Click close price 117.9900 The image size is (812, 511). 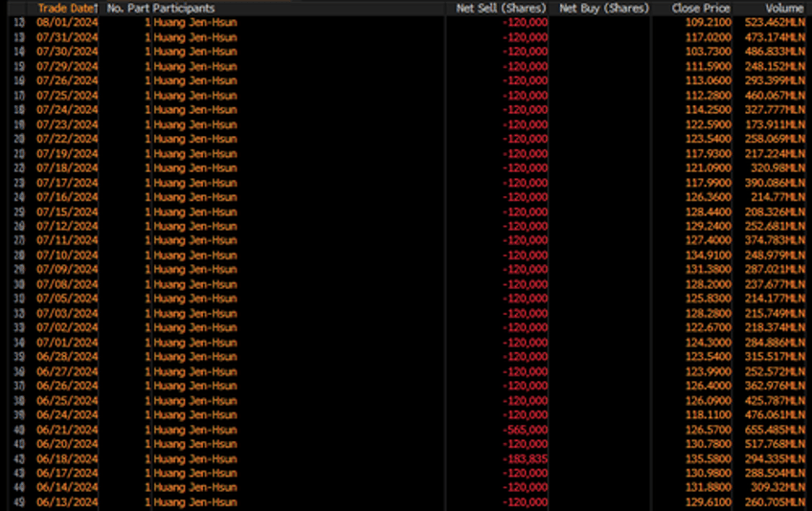[709, 183]
